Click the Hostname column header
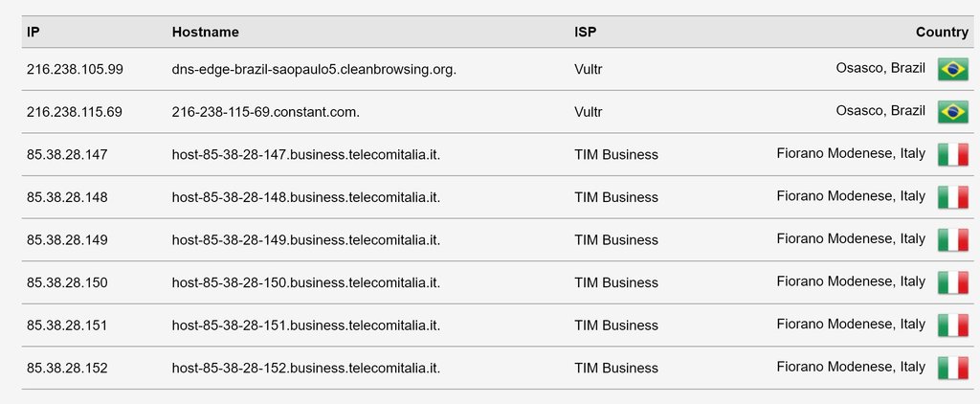 205,32
